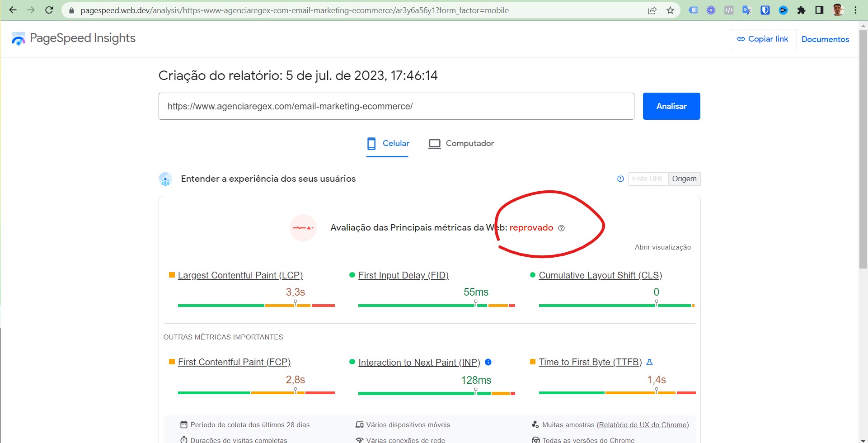Switch to the Computador tab
Image resolution: width=868 pixels, height=443 pixels.
click(x=461, y=144)
